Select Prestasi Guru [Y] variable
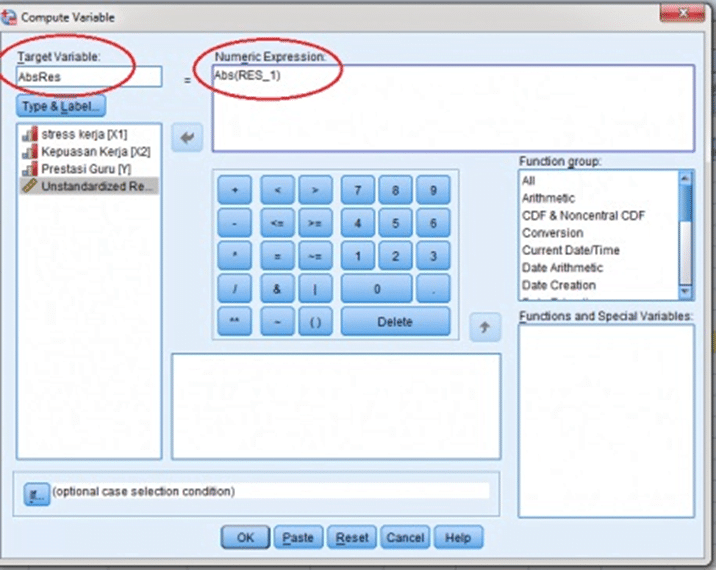The width and height of the screenshot is (716, 570). tap(89, 169)
